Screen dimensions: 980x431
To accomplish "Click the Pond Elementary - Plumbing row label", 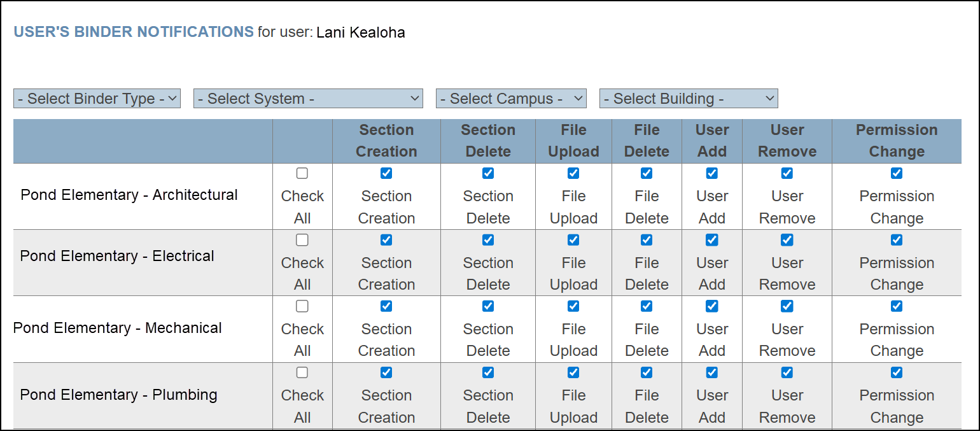I will pos(119,395).
